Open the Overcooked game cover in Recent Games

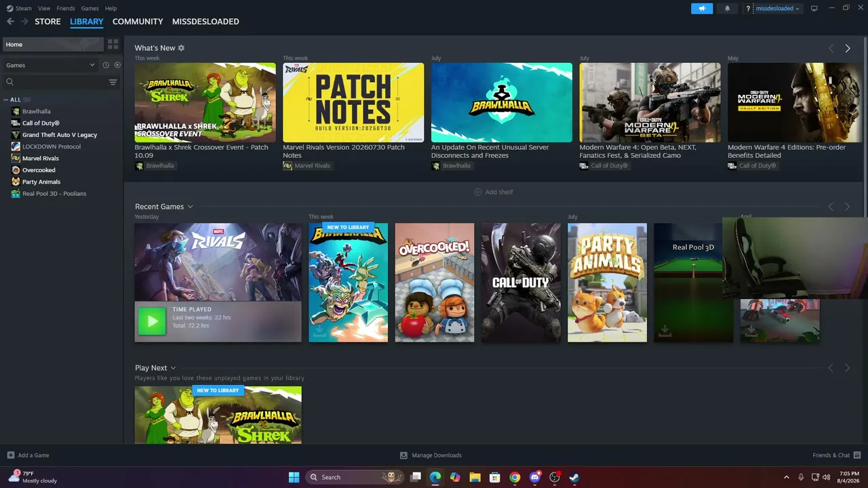click(435, 283)
